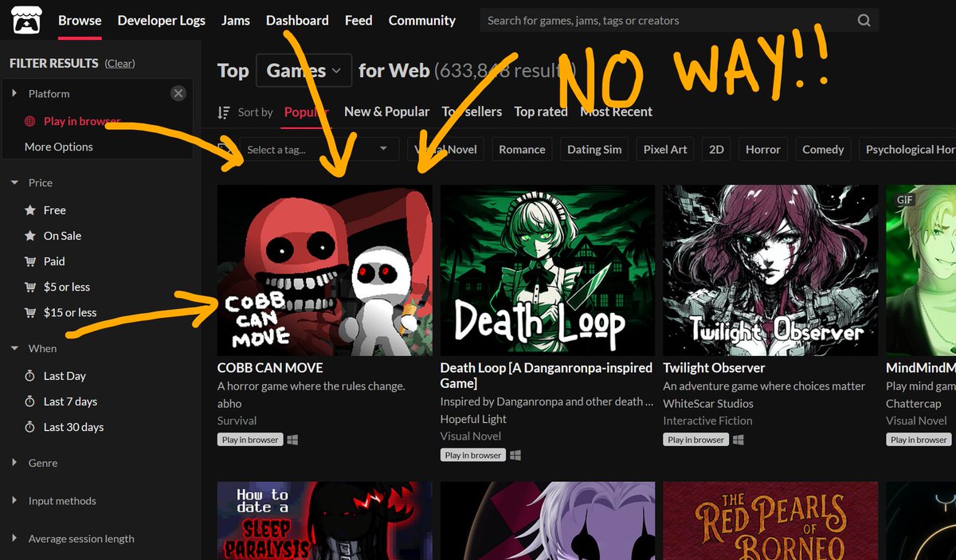Click the cart icon beside Paid

pos(30,261)
